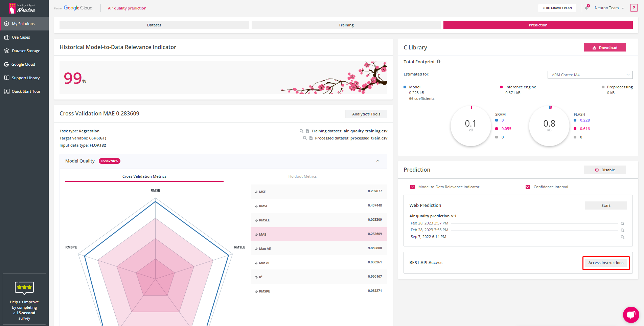This screenshot has height=326, width=644.
Task: Click the Air quality prediction link
Action: click(127, 8)
